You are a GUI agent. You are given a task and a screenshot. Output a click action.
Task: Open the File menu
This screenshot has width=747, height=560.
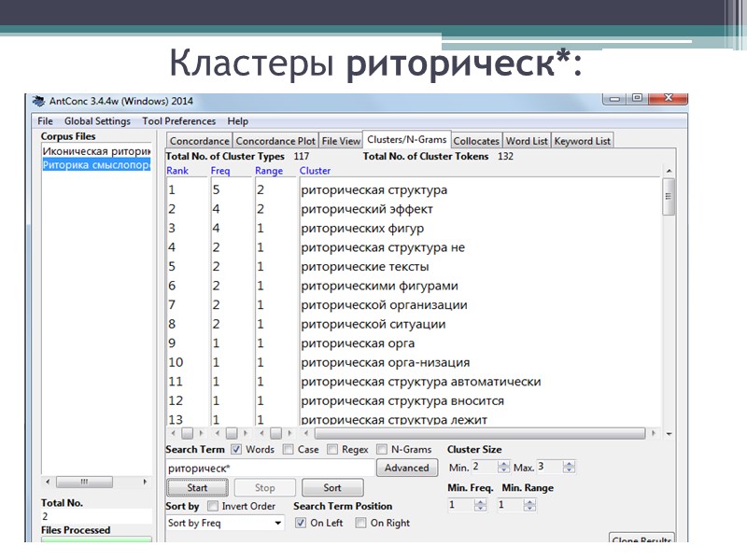tap(44, 120)
